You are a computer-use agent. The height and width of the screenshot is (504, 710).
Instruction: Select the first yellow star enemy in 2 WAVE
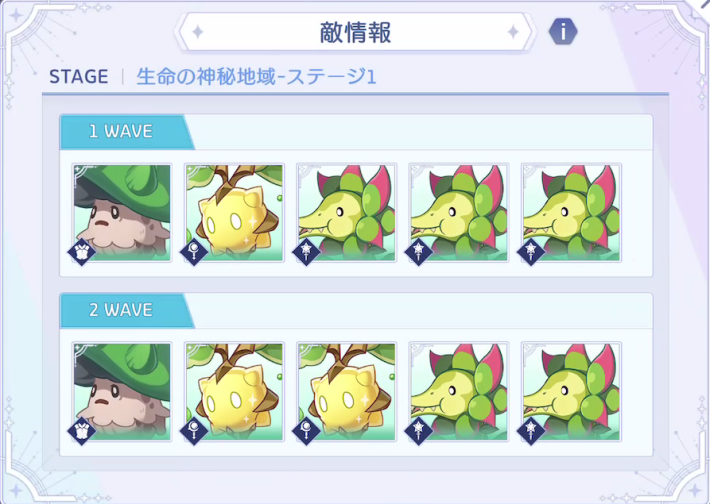[234, 391]
